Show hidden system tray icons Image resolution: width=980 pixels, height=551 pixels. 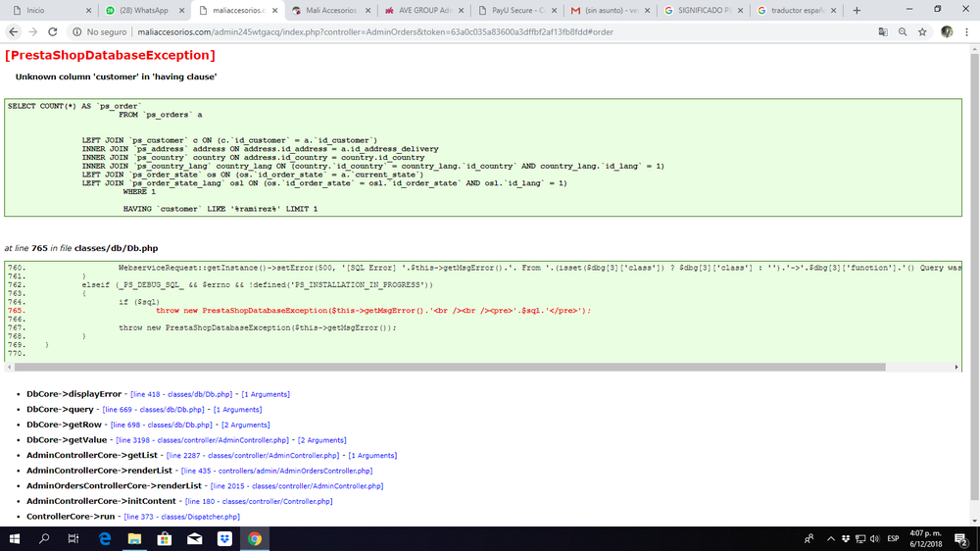(x=831, y=538)
